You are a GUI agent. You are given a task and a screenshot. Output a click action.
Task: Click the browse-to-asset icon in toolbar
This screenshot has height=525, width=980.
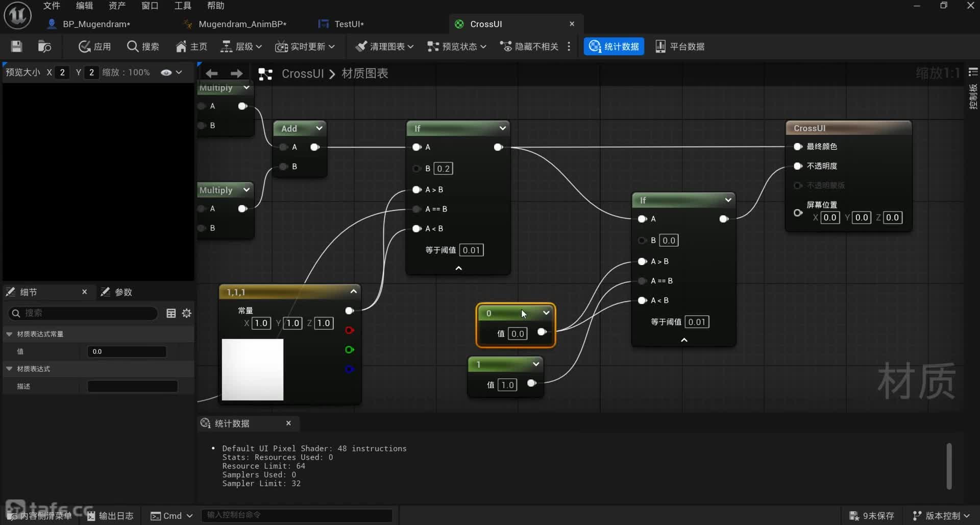[44, 46]
